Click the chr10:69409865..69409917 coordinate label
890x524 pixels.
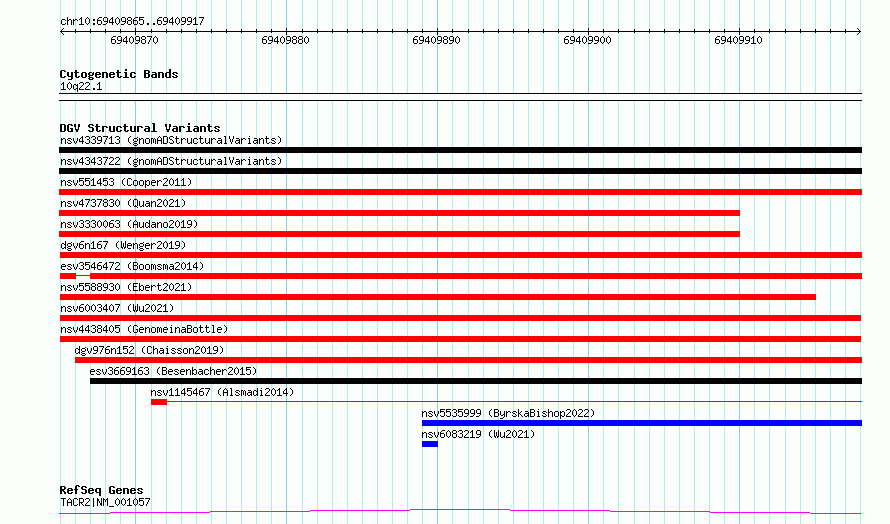point(132,21)
